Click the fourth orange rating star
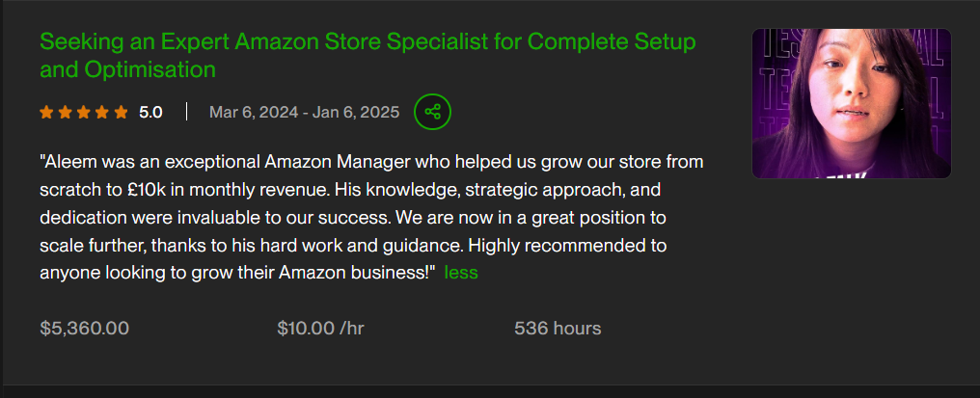The height and width of the screenshot is (398, 980). (101, 112)
